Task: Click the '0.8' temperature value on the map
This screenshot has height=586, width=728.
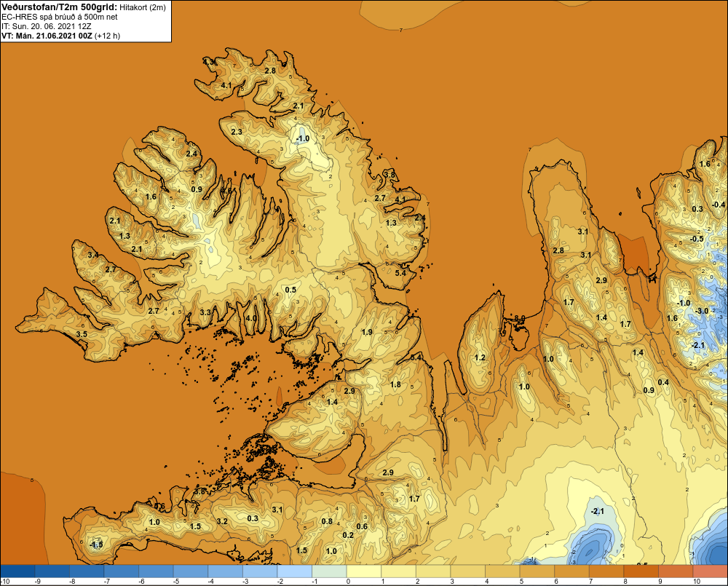Action: (328, 521)
